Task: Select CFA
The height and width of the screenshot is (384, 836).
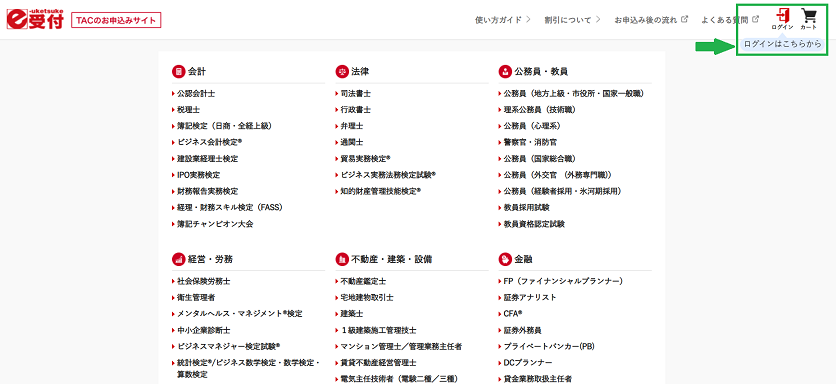Action: [513, 314]
